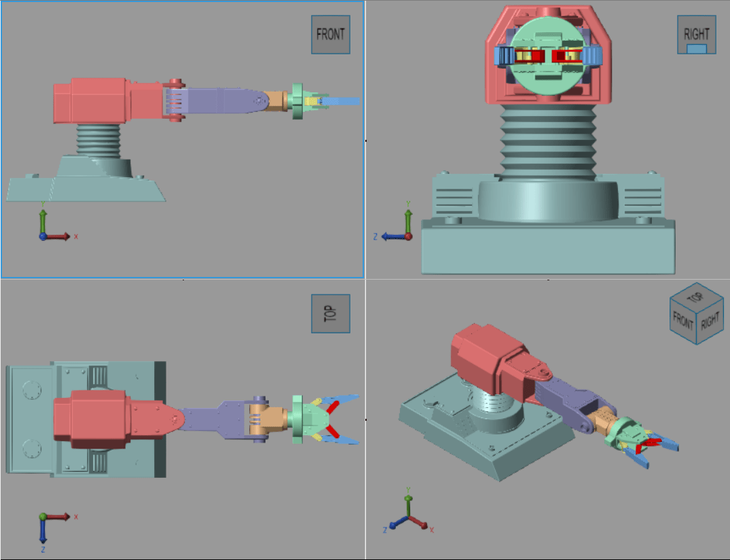Select the RIGHT face of the isometric cube
This screenshot has width=730, height=560.
(709, 320)
